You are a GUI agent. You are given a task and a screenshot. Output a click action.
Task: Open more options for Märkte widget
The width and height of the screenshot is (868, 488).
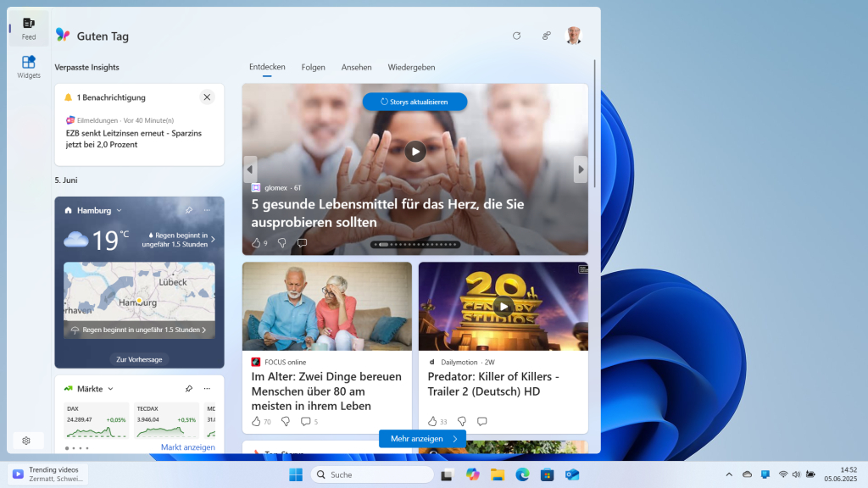207,389
